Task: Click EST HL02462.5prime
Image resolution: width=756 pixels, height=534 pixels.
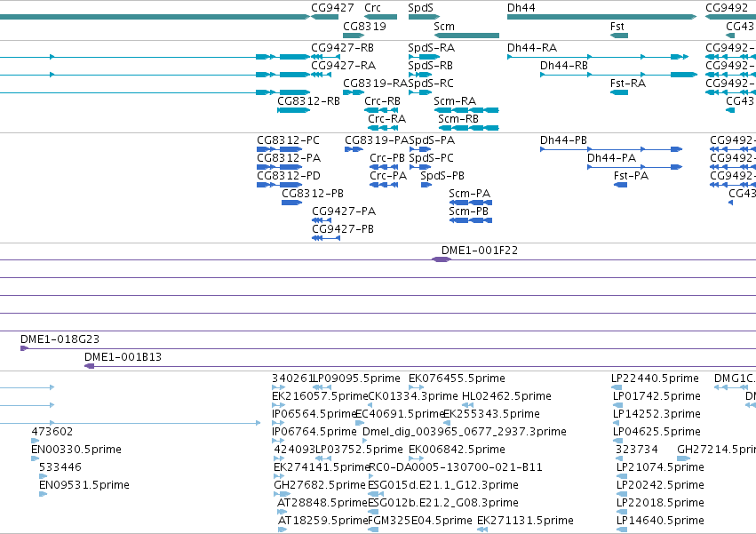Action: click(467, 405)
